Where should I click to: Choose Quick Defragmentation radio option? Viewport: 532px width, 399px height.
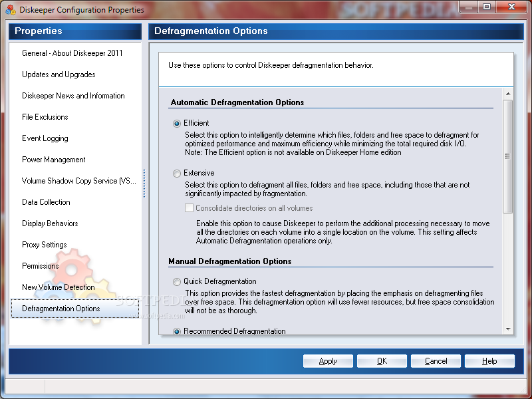[176, 281]
